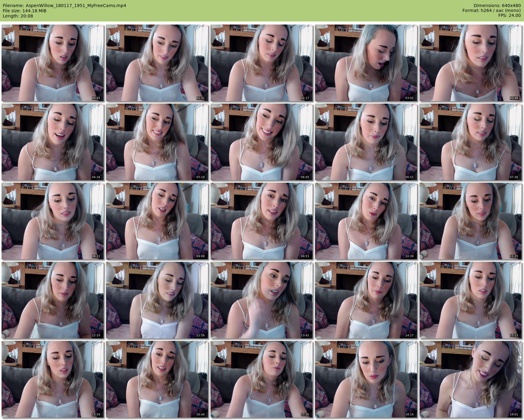
Task: Click the frame marked 15:59
Action: pyautogui.click(x=53, y=379)
